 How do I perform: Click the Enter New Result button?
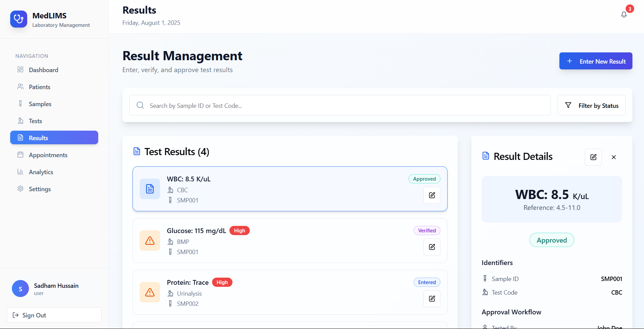(596, 61)
